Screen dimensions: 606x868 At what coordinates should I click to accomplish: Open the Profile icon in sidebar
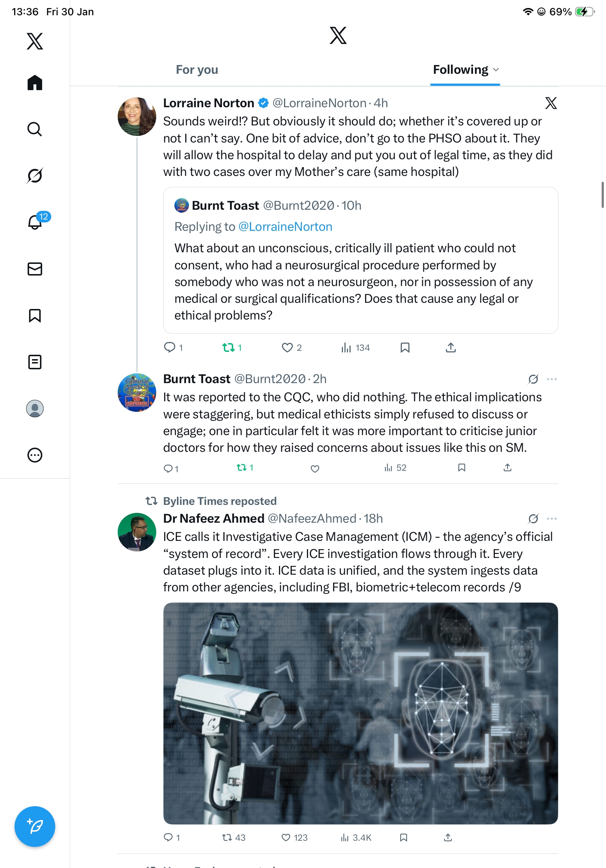35,408
